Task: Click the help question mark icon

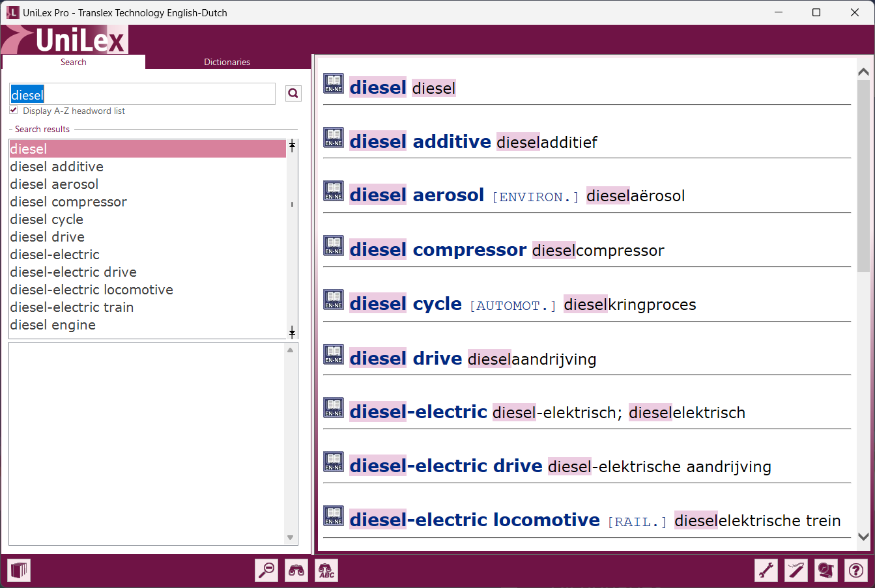Action: (x=856, y=570)
